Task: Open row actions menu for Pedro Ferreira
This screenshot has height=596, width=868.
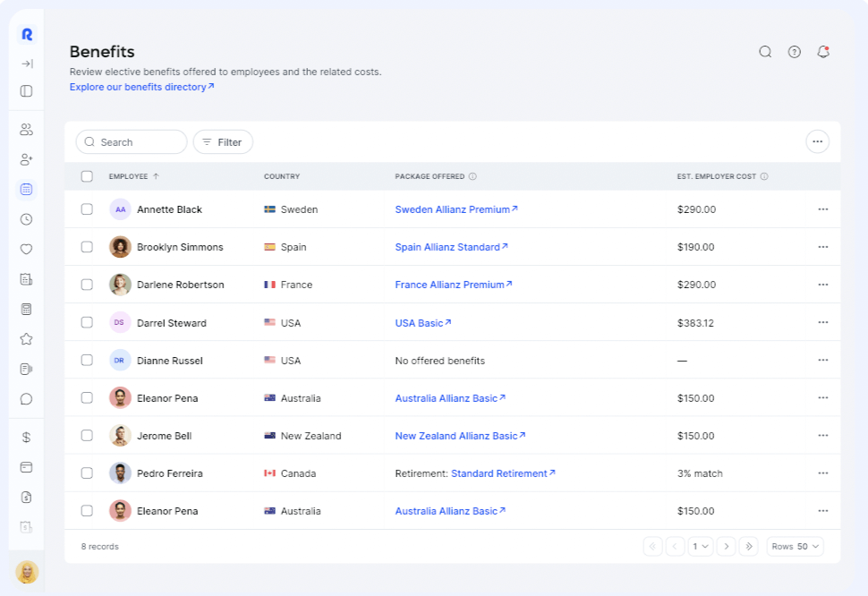Action: coord(822,473)
